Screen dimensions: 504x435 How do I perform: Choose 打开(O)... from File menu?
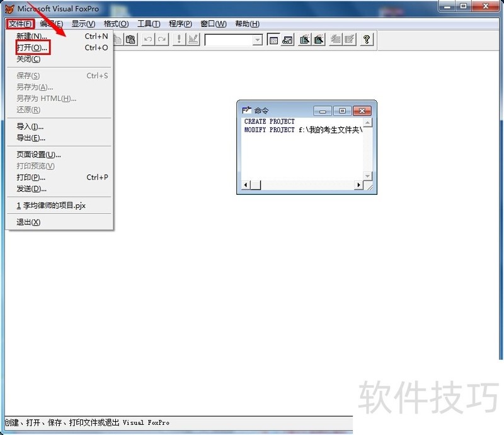[x=59, y=48]
